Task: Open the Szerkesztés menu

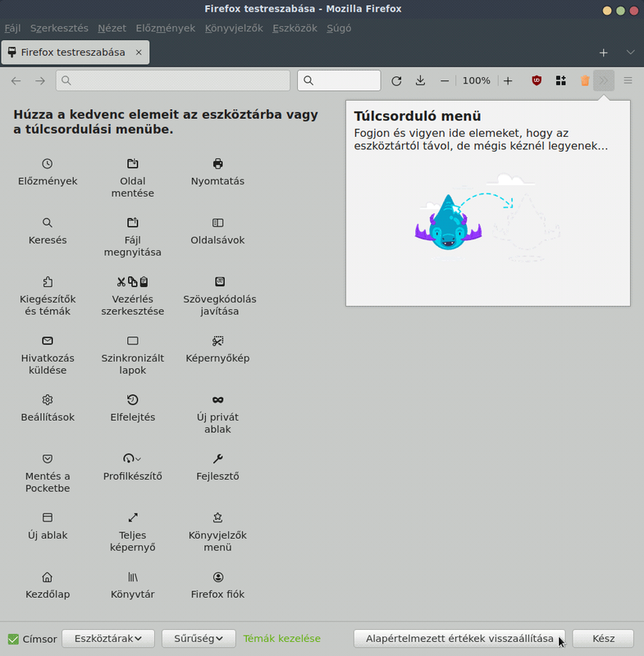Action: point(59,28)
